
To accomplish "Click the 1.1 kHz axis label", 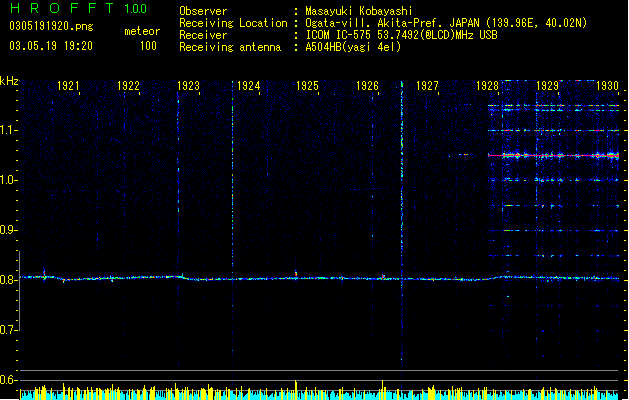I will [x=8, y=130].
